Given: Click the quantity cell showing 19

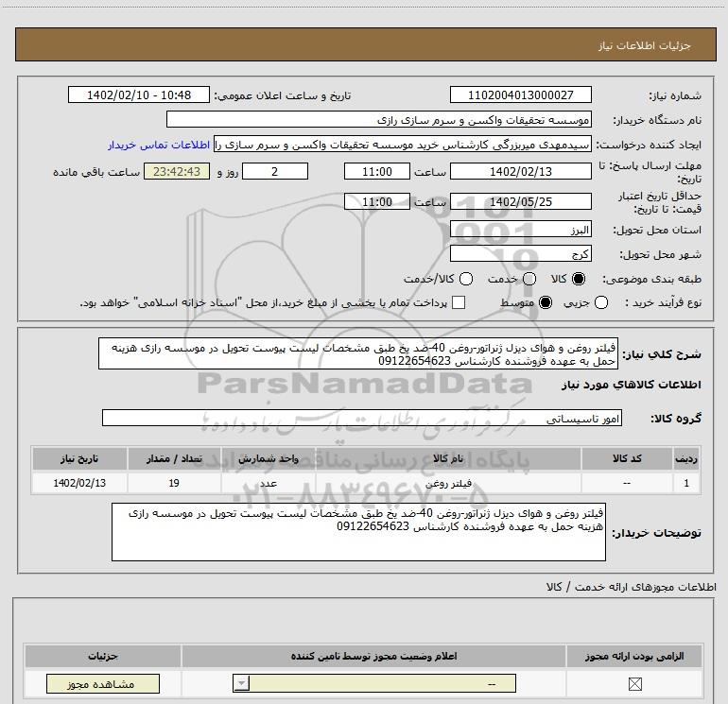Looking at the screenshot, I should (x=174, y=483).
